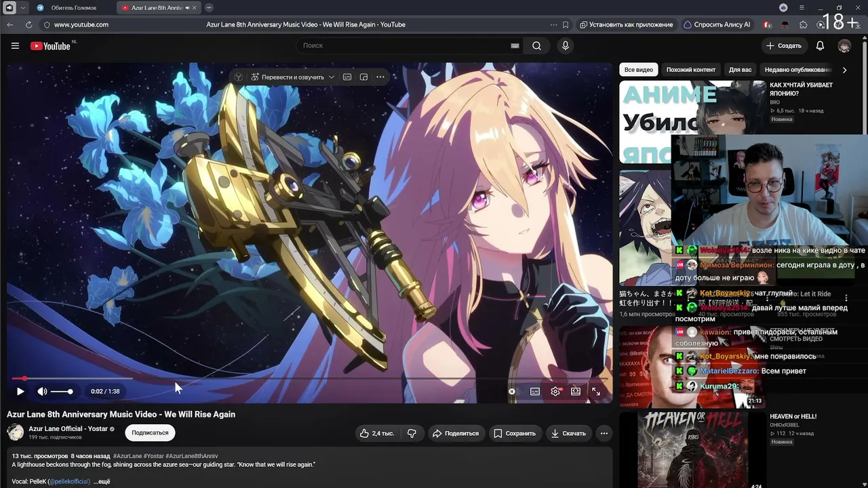Open a new browser tab
868x488 pixels.
tap(209, 7)
